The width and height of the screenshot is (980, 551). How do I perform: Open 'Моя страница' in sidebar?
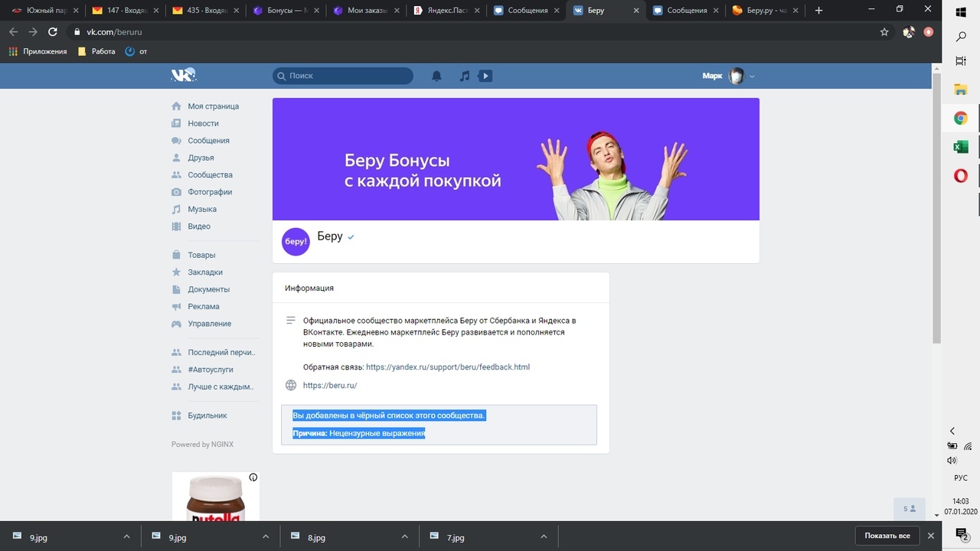(x=214, y=106)
